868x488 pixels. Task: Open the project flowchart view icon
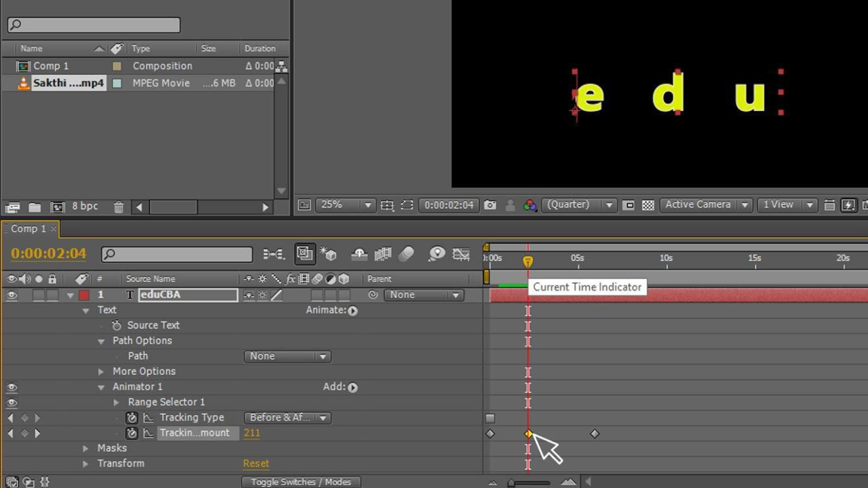coord(282,66)
